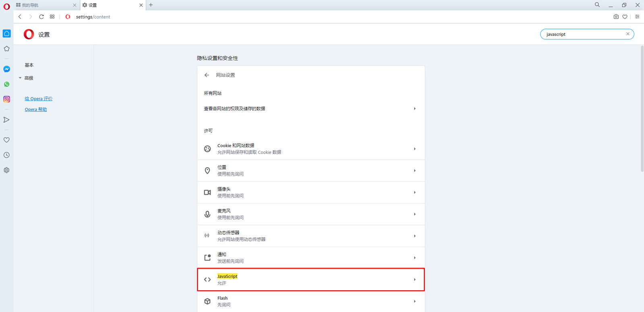Reload the current page
The width and height of the screenshot is (644, 312).
[x=41, y=17]
